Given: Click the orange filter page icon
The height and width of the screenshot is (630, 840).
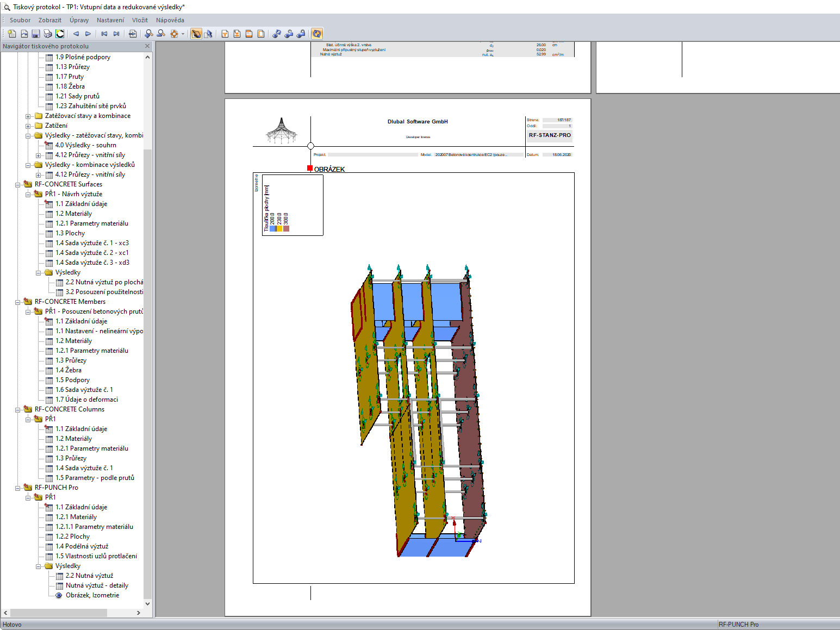Looking at the screenshot, I should click(x=225, y=34).
